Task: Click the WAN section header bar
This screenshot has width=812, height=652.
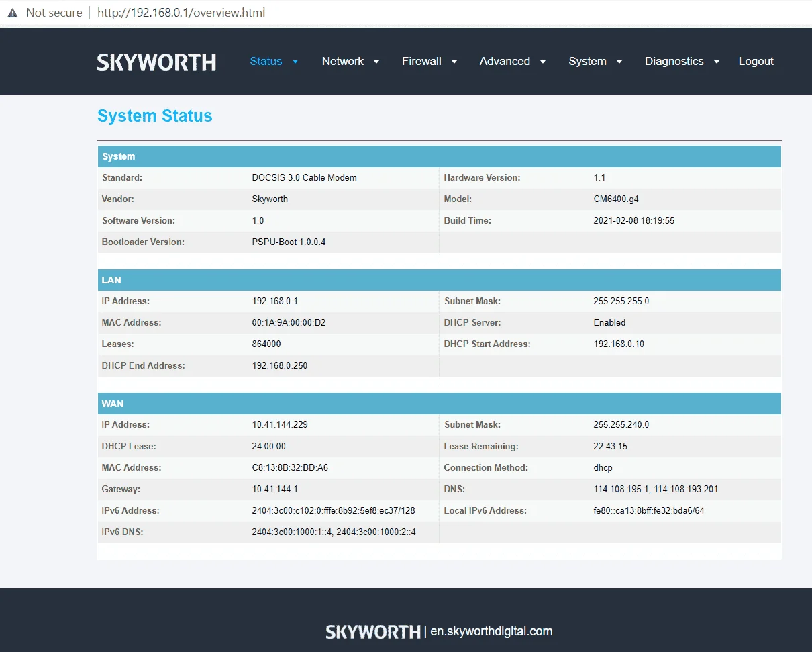Action: click(x=440, y=404)
